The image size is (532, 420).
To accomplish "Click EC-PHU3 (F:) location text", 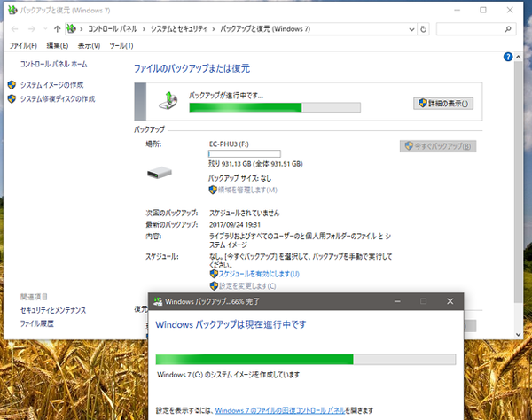I will coord(229,144).
